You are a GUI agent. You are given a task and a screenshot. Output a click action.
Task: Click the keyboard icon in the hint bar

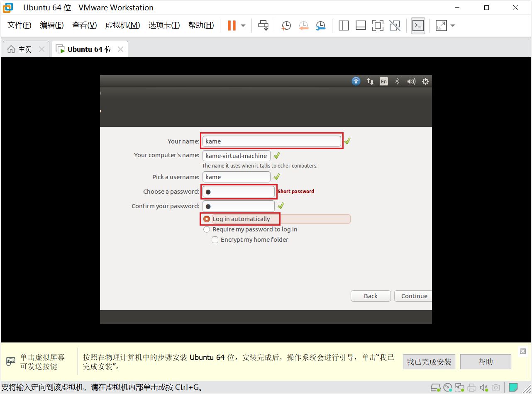click(11, 362)
